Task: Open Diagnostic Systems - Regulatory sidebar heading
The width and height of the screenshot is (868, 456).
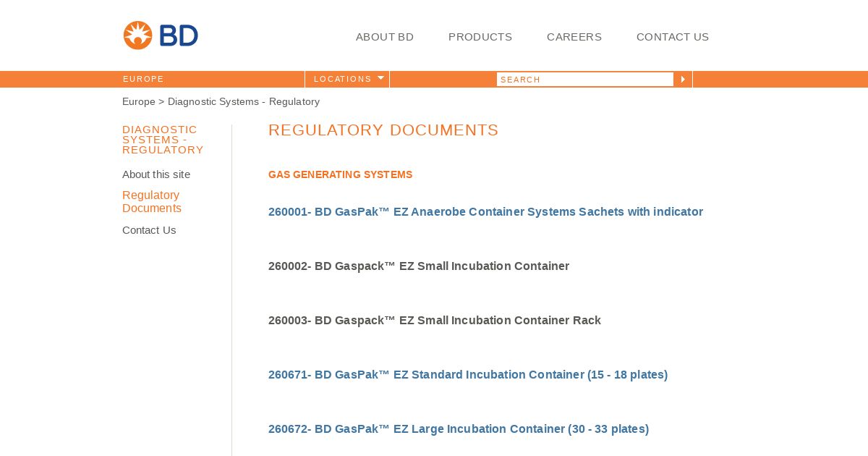Action: pyautogui.click(x=163, y=140)
